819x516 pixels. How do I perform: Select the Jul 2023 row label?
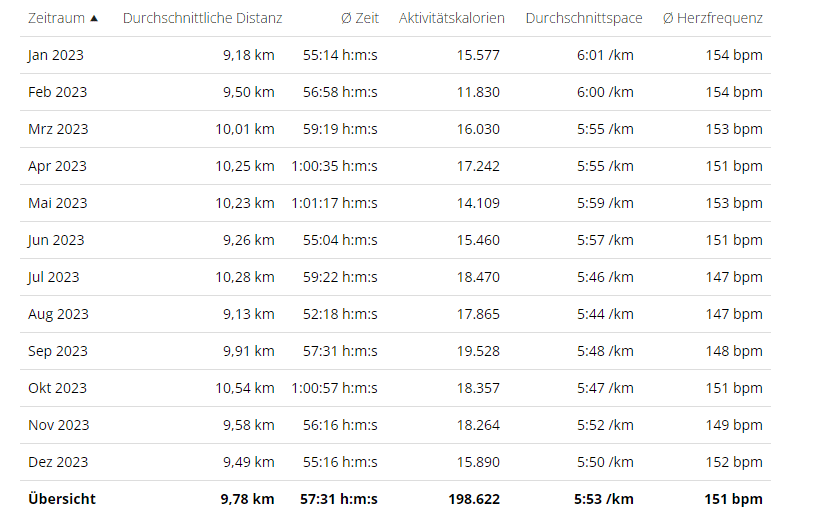pyautogui.click(x=53, y=277)
